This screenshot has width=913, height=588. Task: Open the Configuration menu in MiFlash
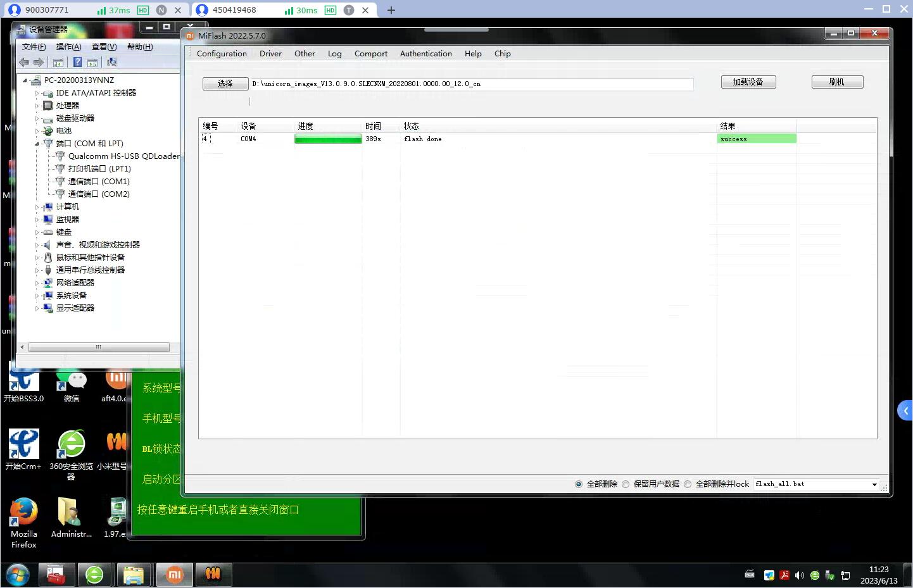222,54
